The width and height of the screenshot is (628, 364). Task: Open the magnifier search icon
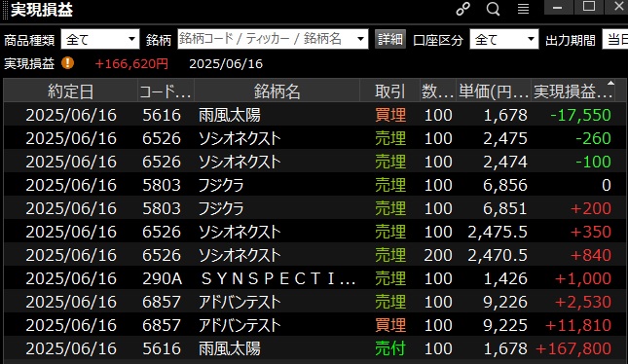(493, 9)
